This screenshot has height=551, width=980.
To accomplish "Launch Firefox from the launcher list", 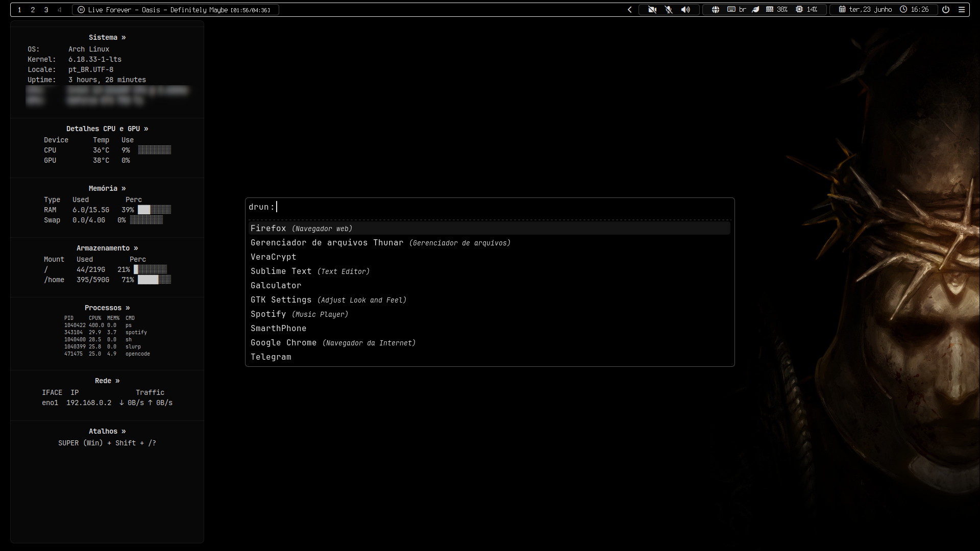I will tap(489, 228).
